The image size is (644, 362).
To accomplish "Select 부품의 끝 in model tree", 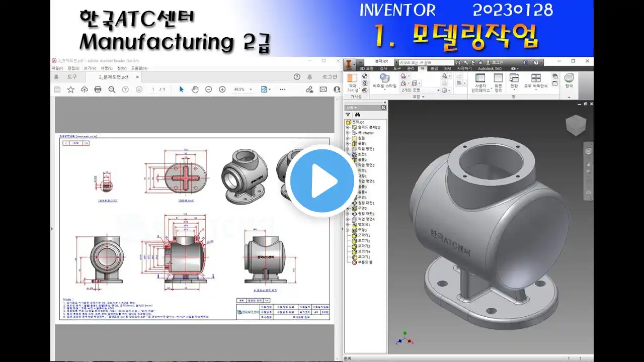I will (x=361, y=262).
